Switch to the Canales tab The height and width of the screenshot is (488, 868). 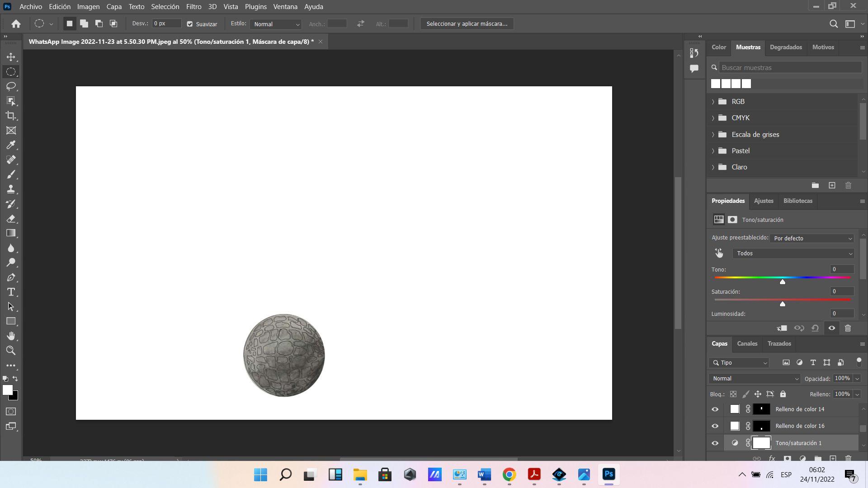pos(747,344)
